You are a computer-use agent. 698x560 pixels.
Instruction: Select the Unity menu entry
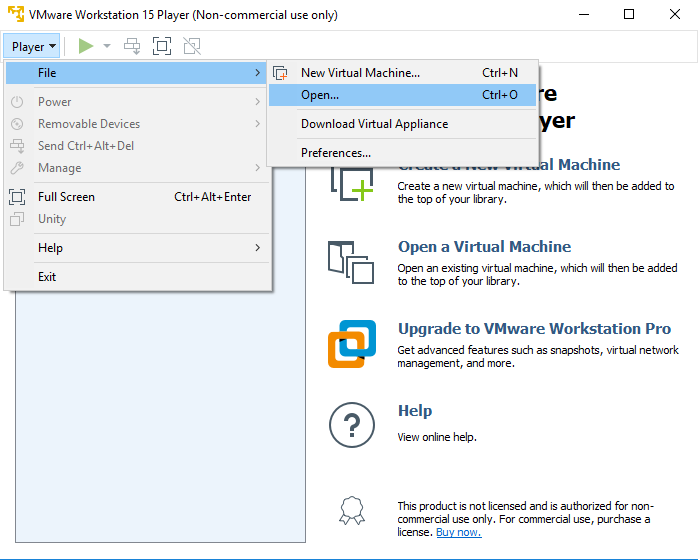(x=137, y=219)
